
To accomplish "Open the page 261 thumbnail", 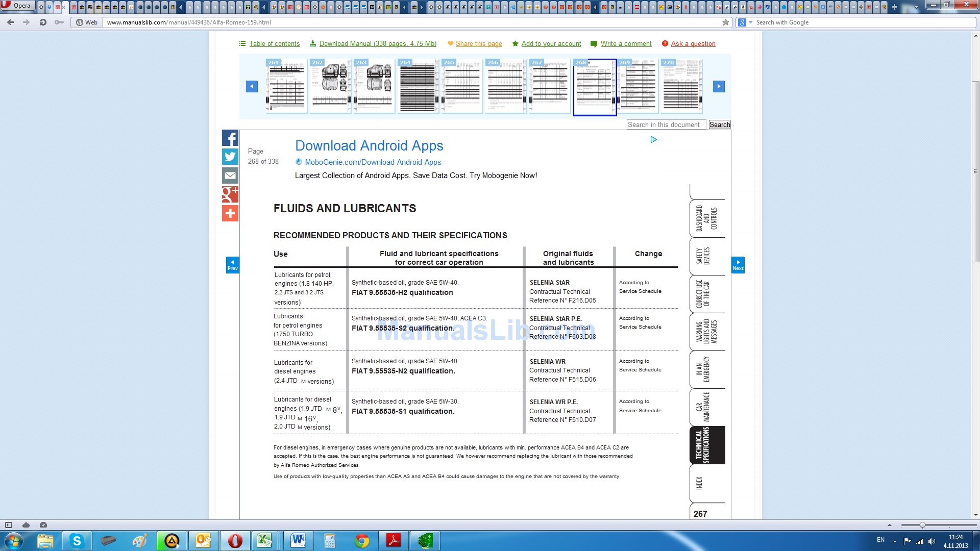I will pyautogui.click(x=286, y=86).
